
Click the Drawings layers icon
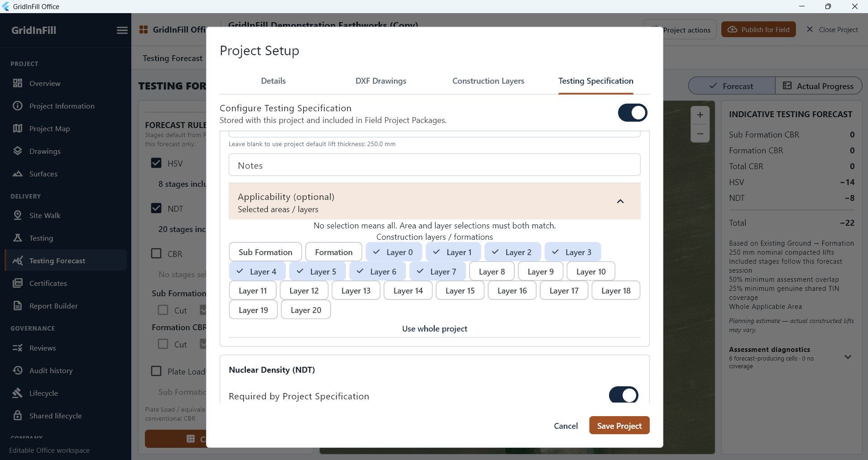pyautogui.click(x=18, y=151)
